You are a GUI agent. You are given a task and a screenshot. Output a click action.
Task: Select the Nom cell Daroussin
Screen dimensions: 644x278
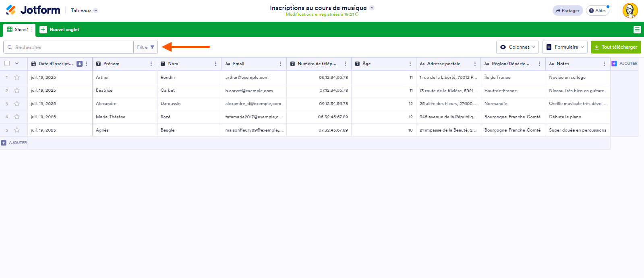189,104
